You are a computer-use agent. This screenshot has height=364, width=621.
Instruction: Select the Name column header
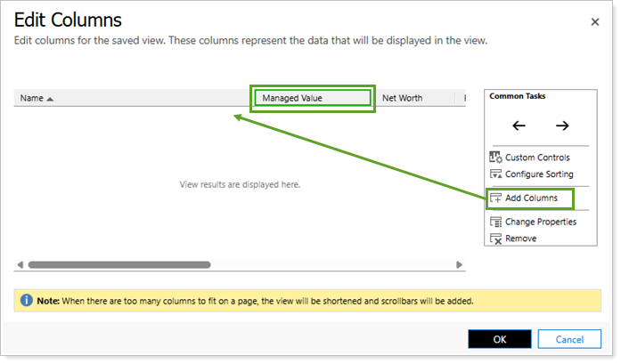[x=31, y=98]
